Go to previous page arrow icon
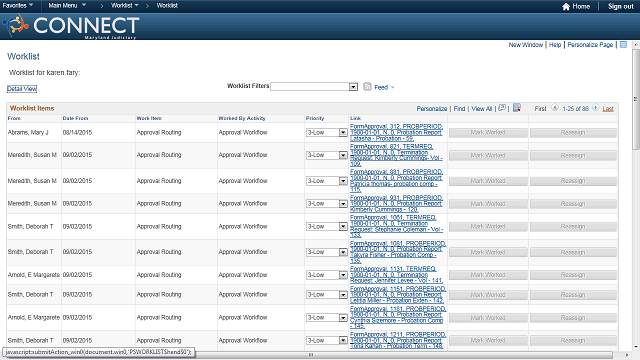The height and width of the screenshot is (360, 640). pyautogui.click(x=555, y=108)
